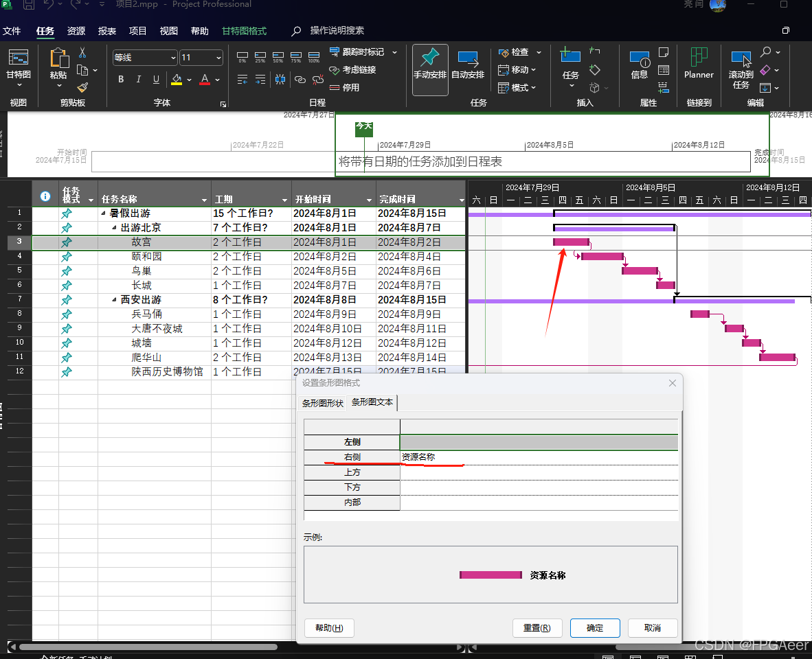Viewport: 812px width, 659px height.
Task: Mark task 100% complete
Action: point(314,57)
